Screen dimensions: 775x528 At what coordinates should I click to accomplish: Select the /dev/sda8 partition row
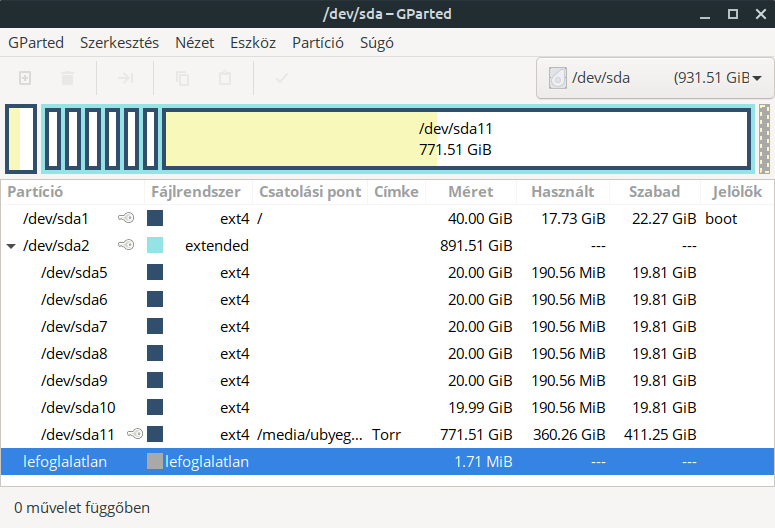pos(388,353)
